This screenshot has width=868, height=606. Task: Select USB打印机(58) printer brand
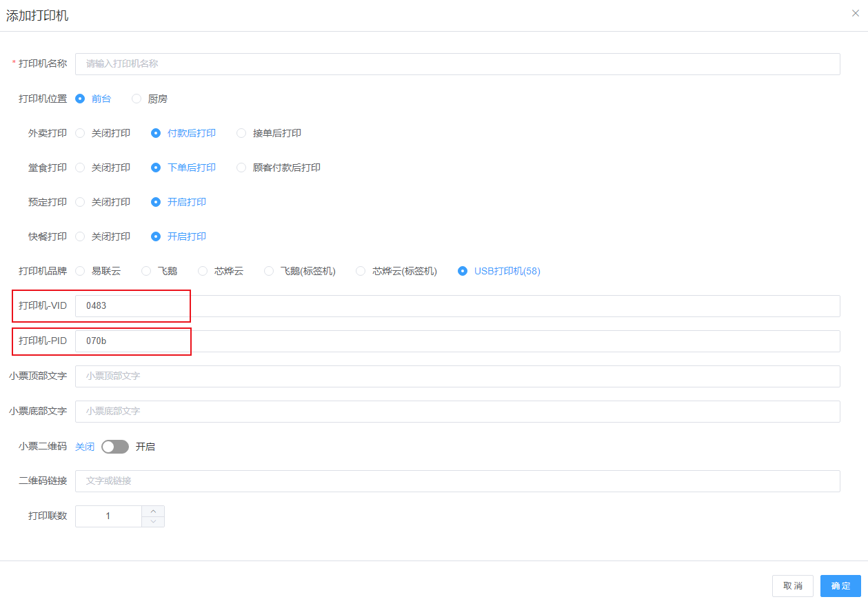[499, 271]
